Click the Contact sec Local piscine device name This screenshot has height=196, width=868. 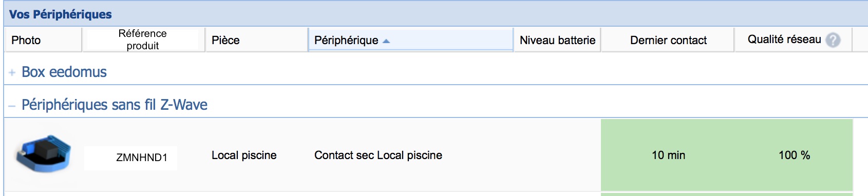pyautogui.click(x=378, y=155)
